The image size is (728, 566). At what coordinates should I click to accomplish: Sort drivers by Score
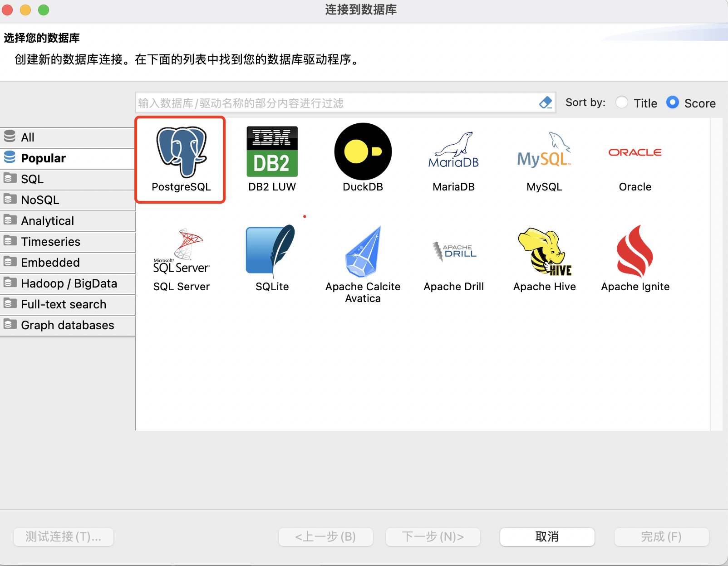click(x=673, y=102)
